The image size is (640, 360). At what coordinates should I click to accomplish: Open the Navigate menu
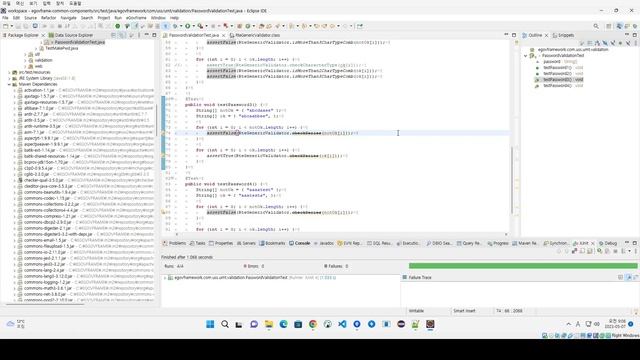(69, 18)
